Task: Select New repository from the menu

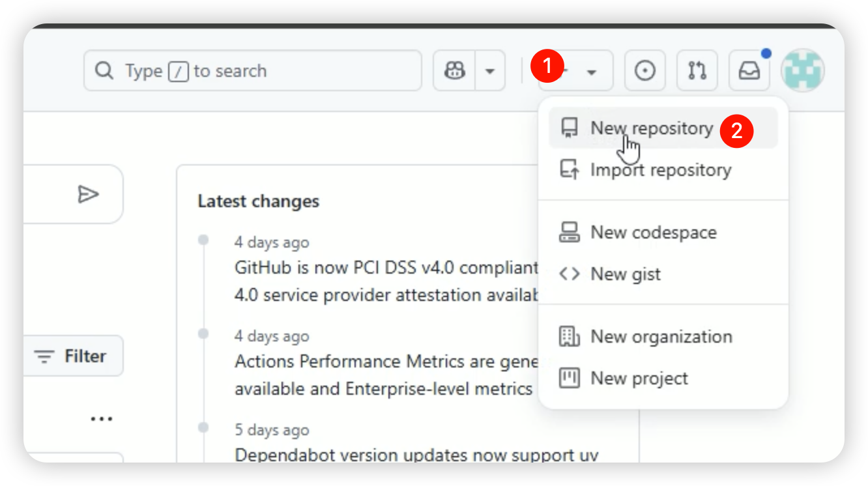Action: point(651,128)
